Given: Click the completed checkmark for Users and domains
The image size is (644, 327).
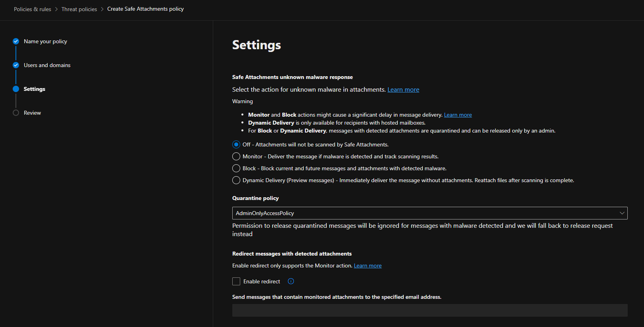Looking at the screenshot, I should [x=16, y=65].
